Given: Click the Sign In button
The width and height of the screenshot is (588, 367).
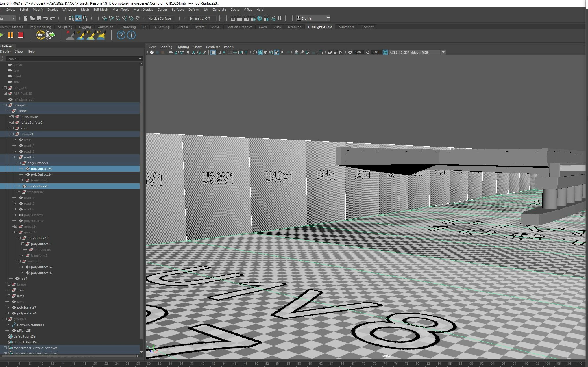Looking at the screenshot, I should [307, 18].
